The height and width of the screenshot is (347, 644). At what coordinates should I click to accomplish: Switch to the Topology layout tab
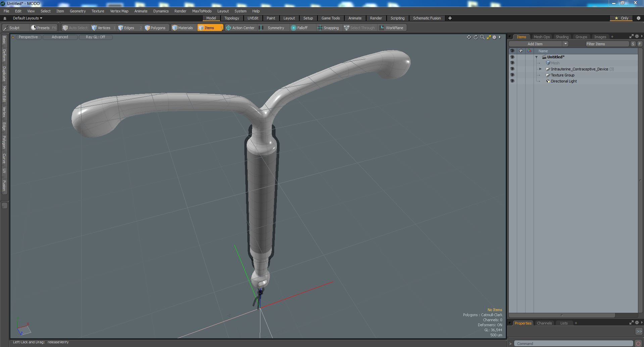[x=232, y=18]
